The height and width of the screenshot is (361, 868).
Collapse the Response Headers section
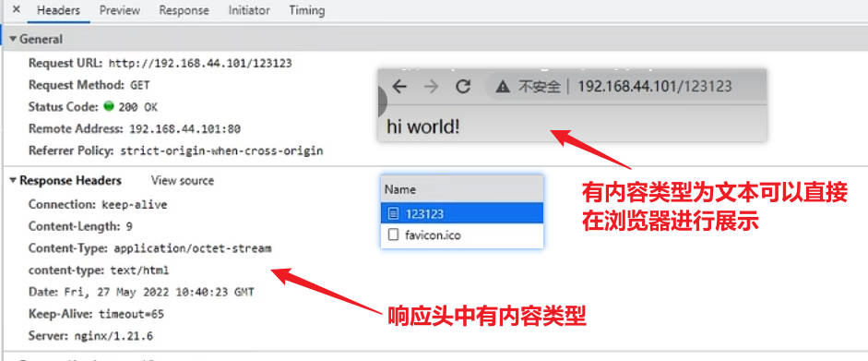13,181
